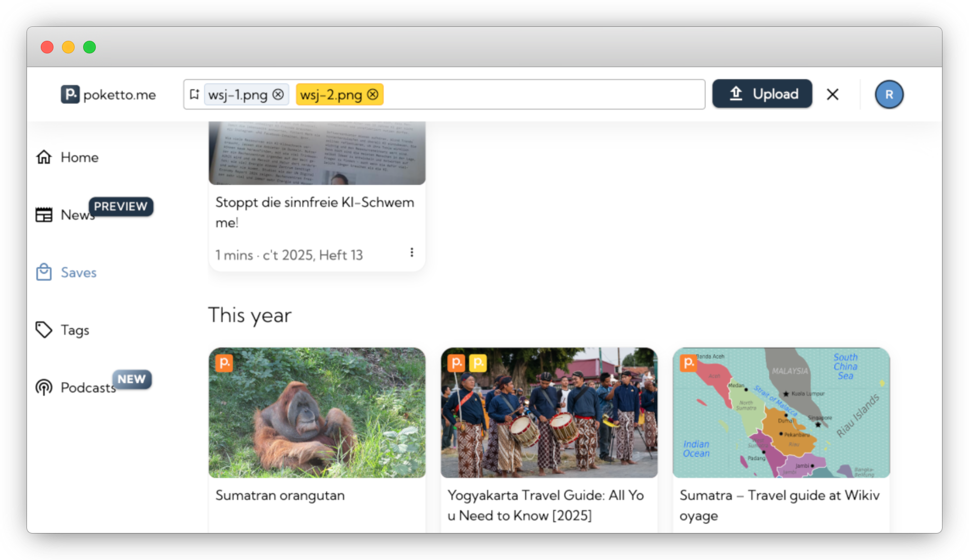Screen dimensions: 969x560
Task: Open Podcasts from the sidebar
Action: pyautogui.click(x=87, y=388)
